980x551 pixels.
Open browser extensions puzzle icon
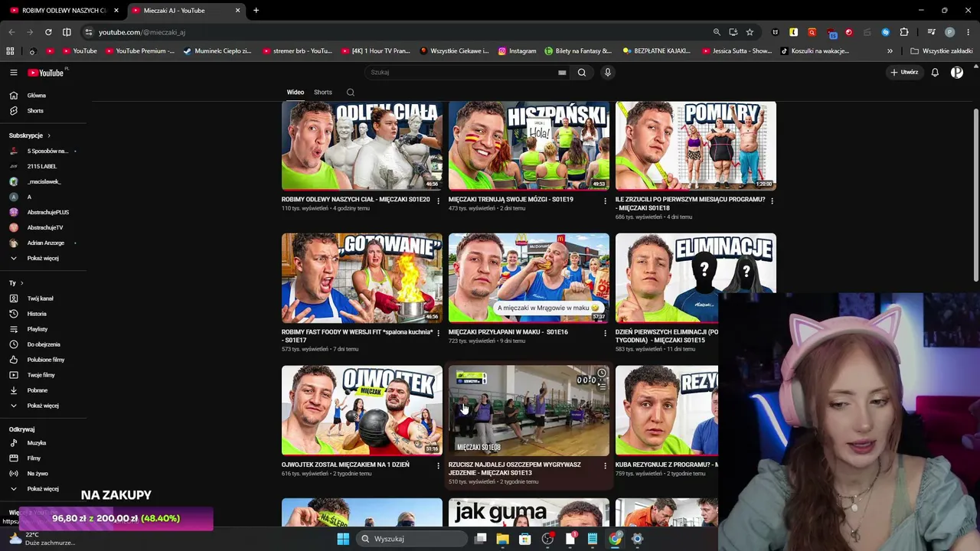(904, 32)
